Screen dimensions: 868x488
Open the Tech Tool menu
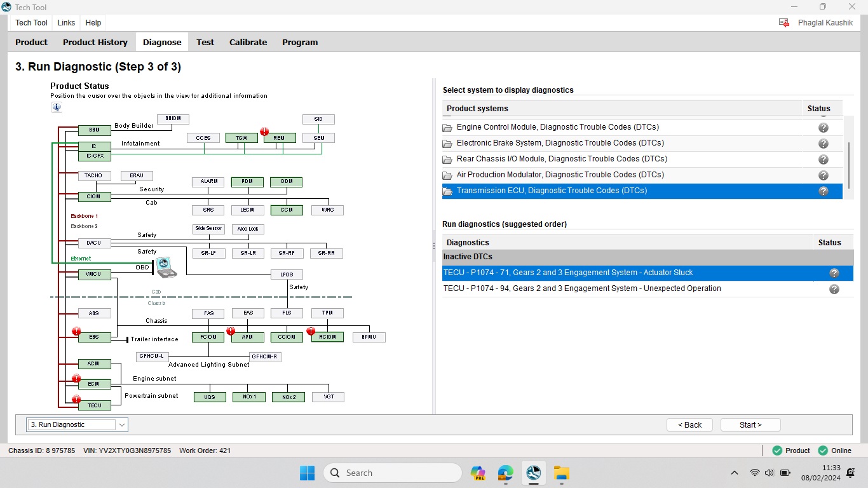click(x=31, y=23)
